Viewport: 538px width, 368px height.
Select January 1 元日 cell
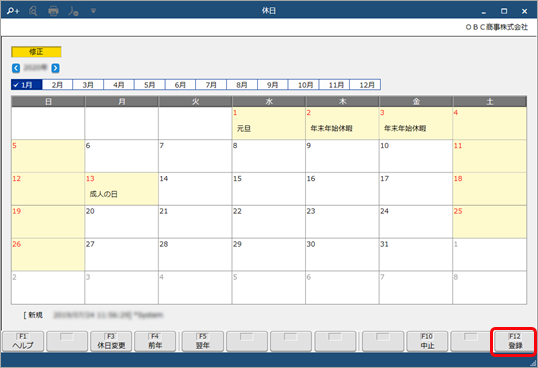point(269,123)
